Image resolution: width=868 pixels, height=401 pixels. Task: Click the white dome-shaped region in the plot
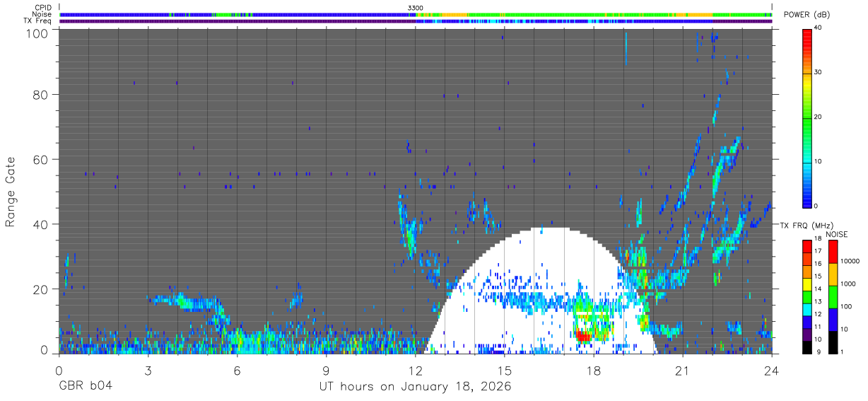click(541, 290)
